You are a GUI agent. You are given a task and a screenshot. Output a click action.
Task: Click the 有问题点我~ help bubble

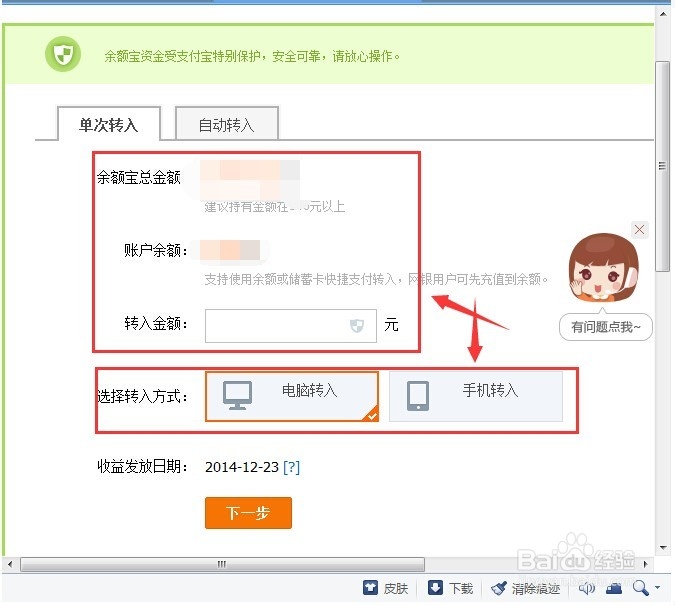606,327
